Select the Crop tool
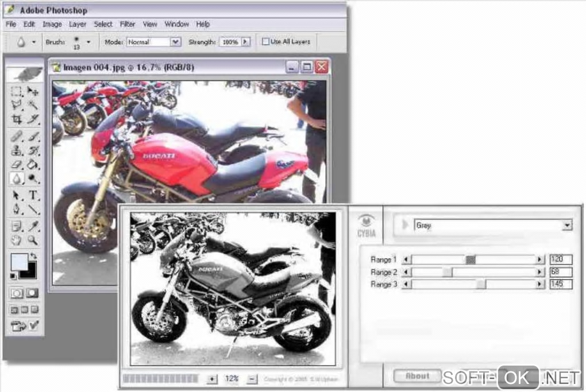This screenshot has height=392, width=586. [16, 119]
